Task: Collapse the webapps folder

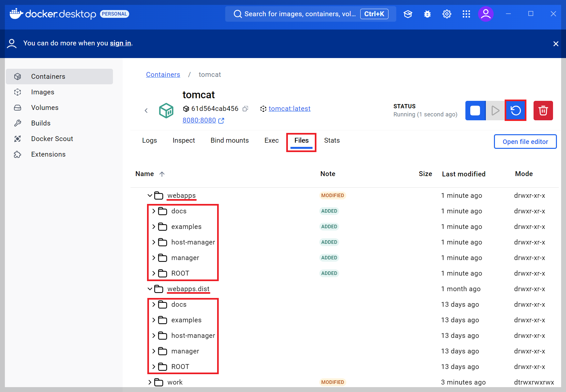Action: point(150,196)
